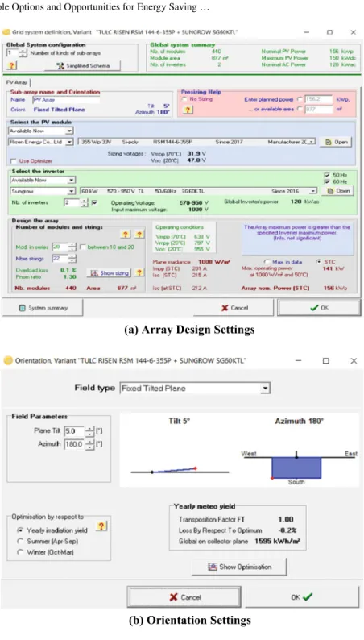Open help for Global System configuration
The image size is (364, 640).
tap(11, 65)
